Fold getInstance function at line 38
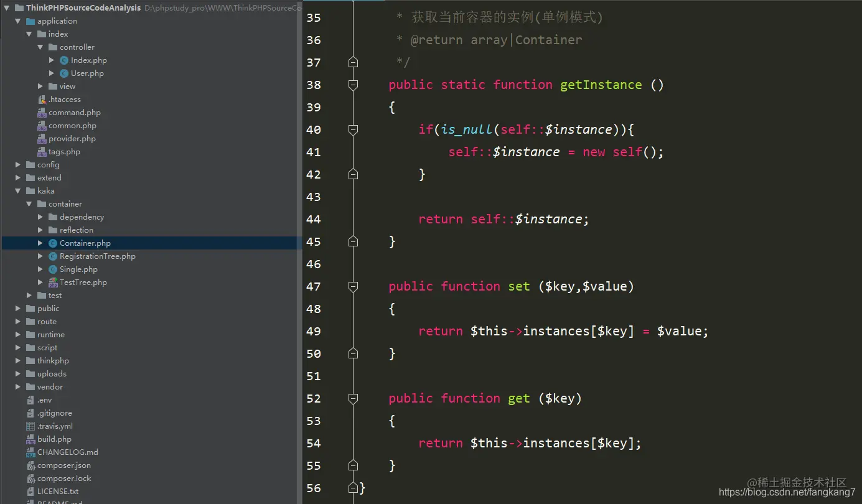The width and height of the screenshot is (862, 504). pyautogui.click(x=353, y=85)
